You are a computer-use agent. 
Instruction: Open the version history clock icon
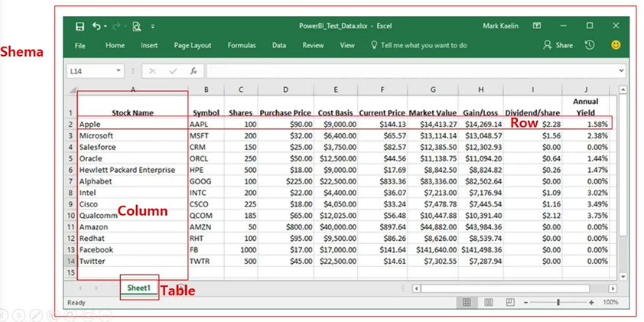pyautogui.click(x=590, y=45)
